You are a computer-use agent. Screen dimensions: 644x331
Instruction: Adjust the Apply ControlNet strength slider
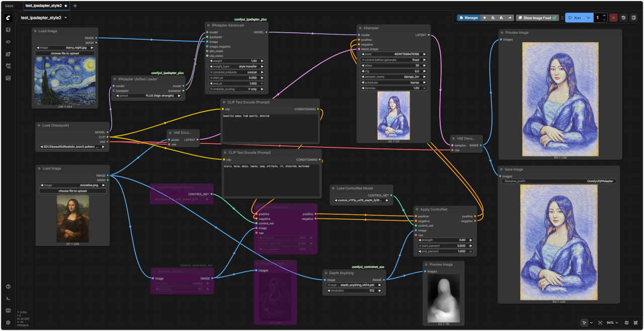click(x=444, y=240)
